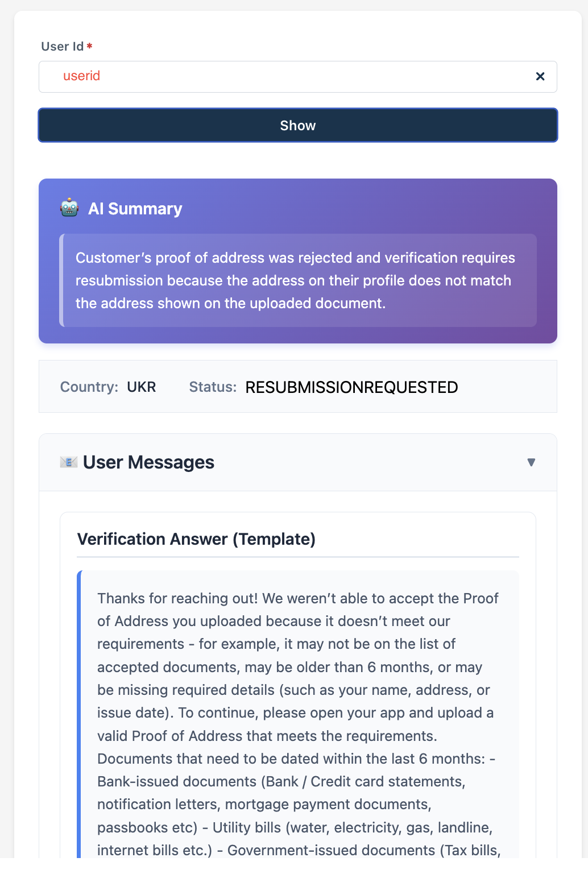Click the template text starting "Thanks for reaching out!"
The image size is (588, 870).
(x=297, y=599)
